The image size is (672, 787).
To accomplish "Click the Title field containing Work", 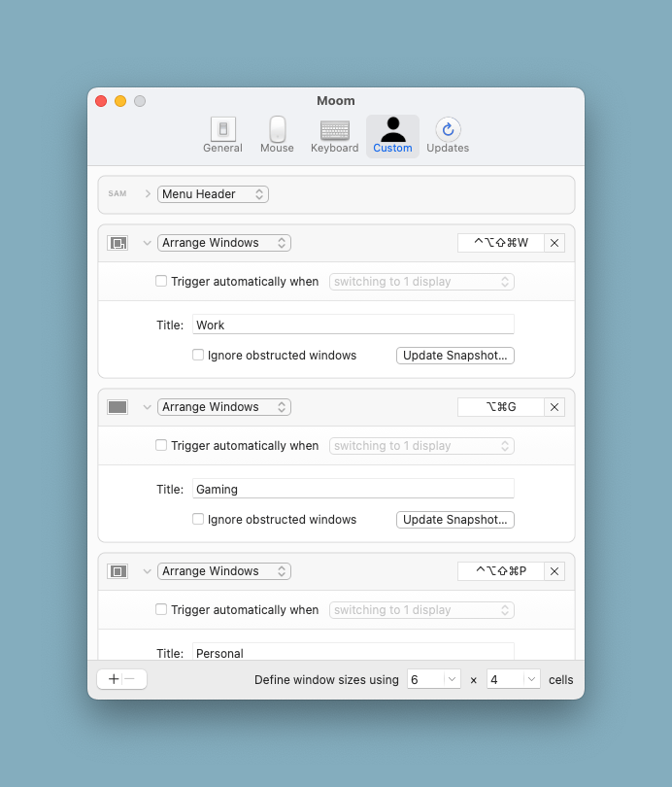I will point(353,325).
